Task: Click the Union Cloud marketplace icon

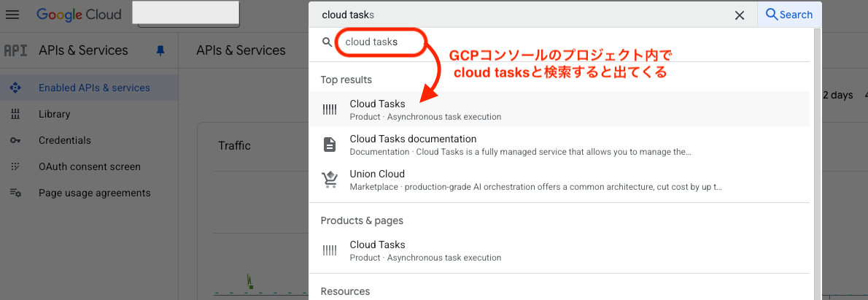Action: tap(330, 180)
